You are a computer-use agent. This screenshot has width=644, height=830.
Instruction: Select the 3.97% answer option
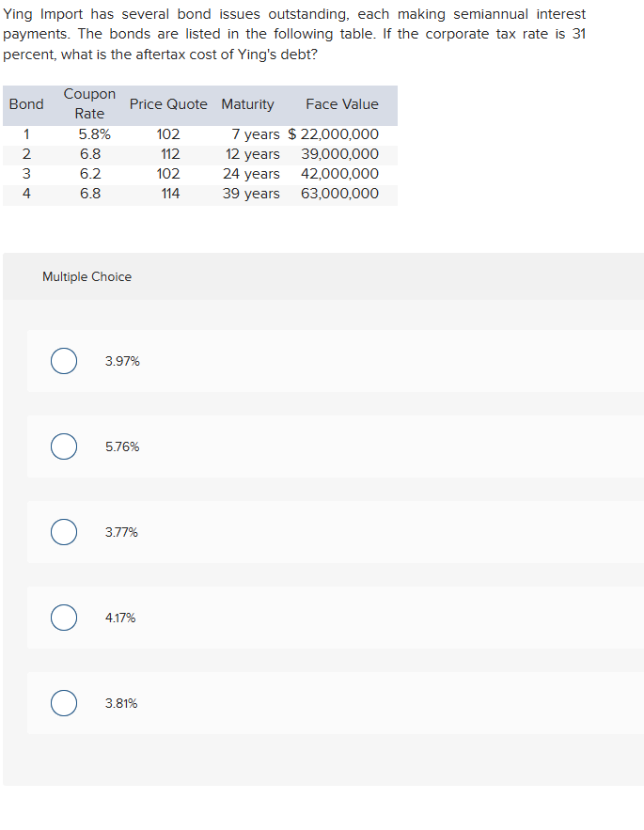[x=63, y=361]
